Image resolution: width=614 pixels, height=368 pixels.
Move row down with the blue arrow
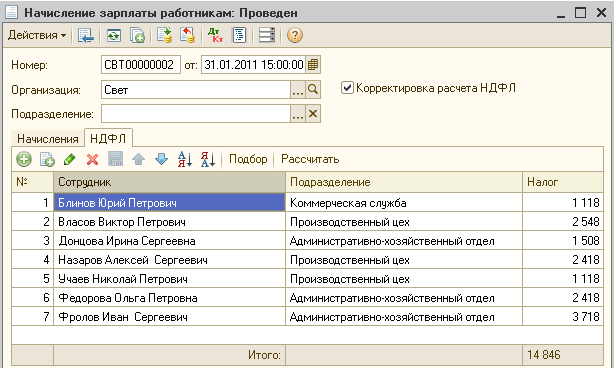pos(161,159)
